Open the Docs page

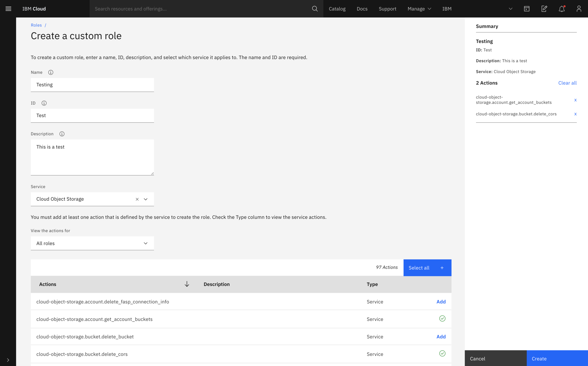pyautogui.click(x=362, y=9)
